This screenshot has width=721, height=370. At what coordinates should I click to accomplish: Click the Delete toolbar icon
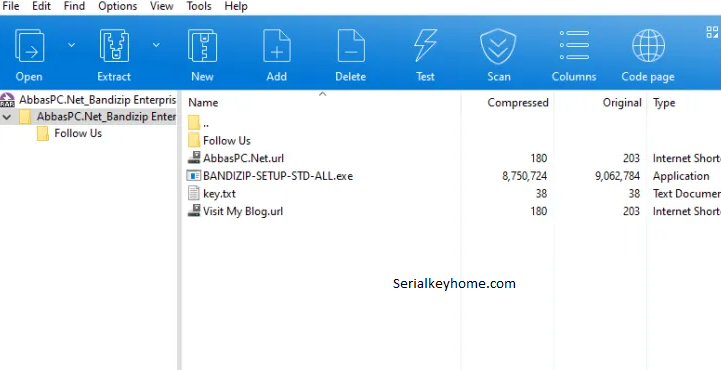pos(351,46)
